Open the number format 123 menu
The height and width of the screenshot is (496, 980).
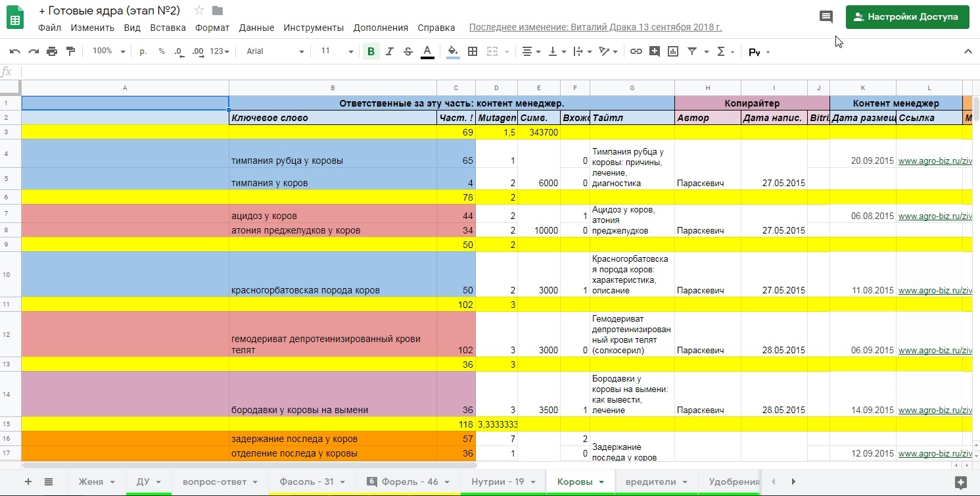tap(220, 51)
